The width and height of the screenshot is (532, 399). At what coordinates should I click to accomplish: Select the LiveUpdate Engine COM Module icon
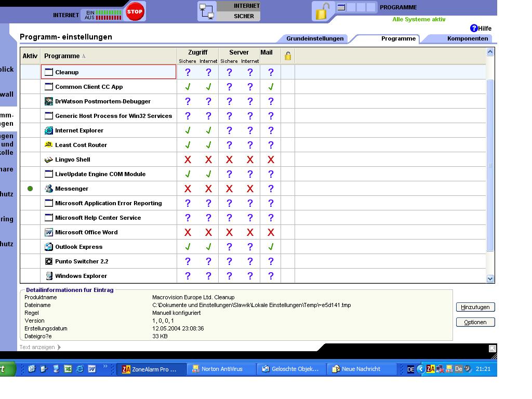[x=49, y=174]
